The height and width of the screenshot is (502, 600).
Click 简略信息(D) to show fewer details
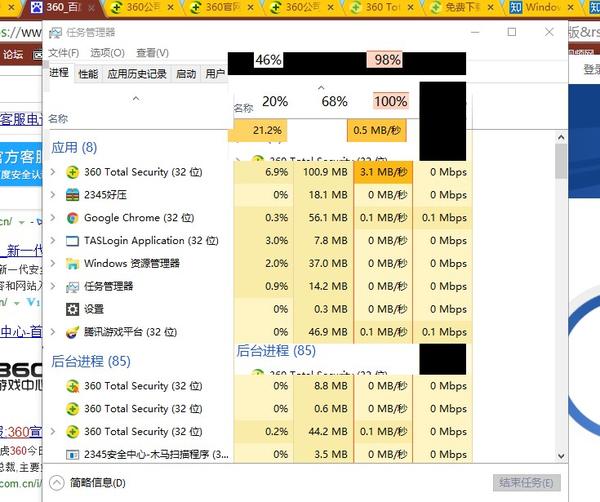(98, 483)
